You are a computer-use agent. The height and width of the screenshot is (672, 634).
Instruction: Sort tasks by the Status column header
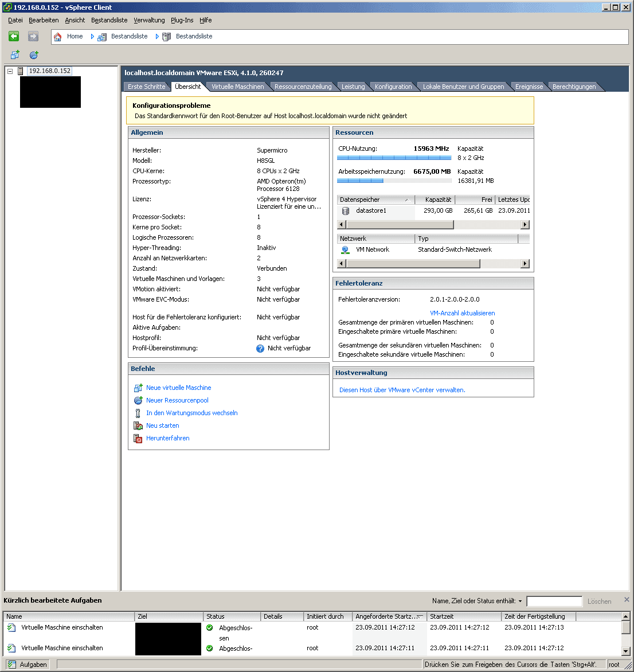[232, 617]
